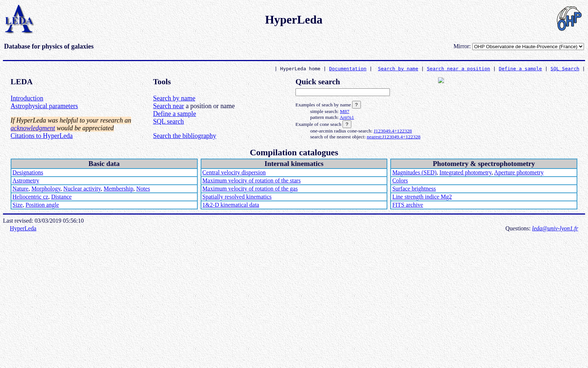588x368 pixels.
Task: Run the J123049.4+122328 cone-search example
Action: coord(392,131)
